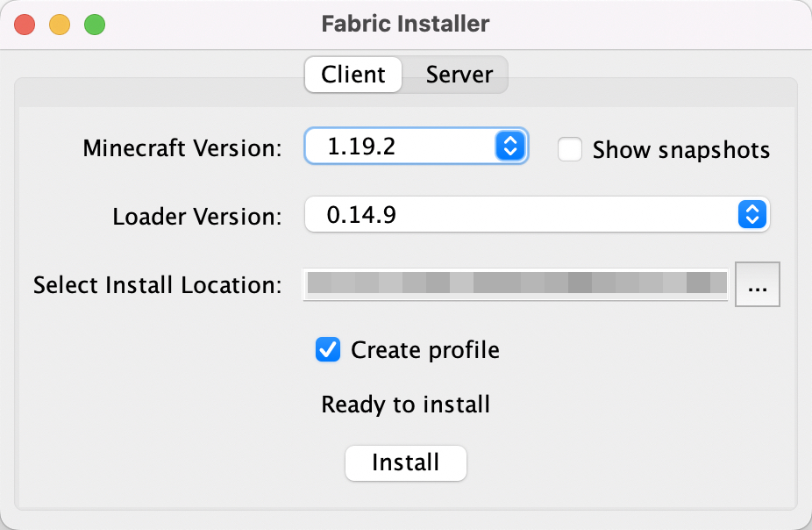Click the Install button

[405, 462]
